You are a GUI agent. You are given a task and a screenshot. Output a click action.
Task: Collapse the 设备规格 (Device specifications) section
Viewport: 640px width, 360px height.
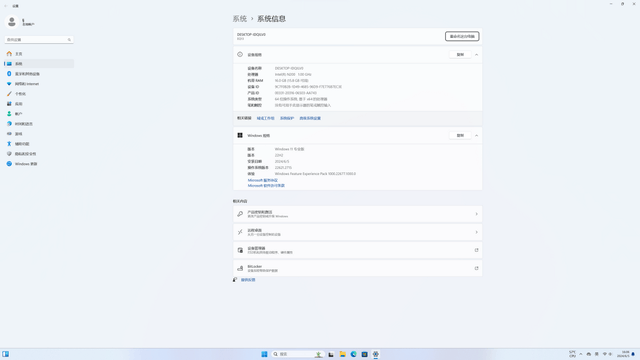[x=476, y=55]
